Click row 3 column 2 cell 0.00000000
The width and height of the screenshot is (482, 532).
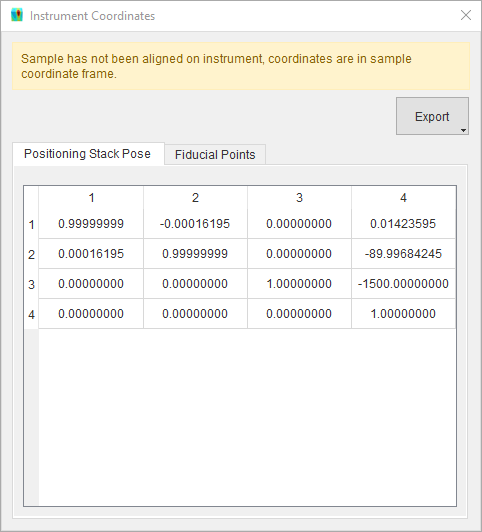tap(195, 284)
